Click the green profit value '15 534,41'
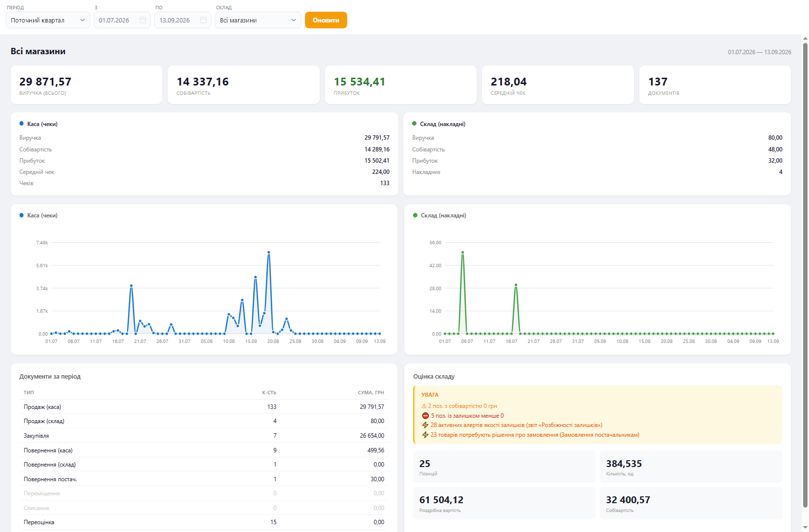Screen dimensions: 809x532 pos(359,82)
